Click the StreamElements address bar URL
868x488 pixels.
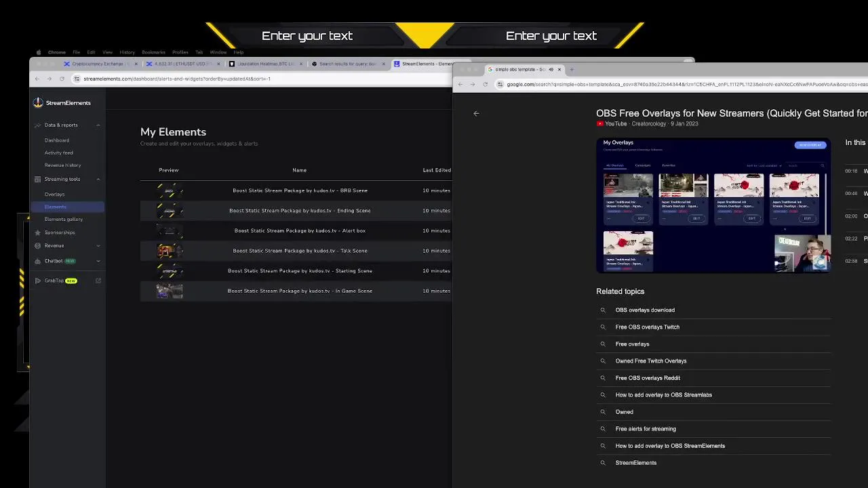click(x=177, y=79)
